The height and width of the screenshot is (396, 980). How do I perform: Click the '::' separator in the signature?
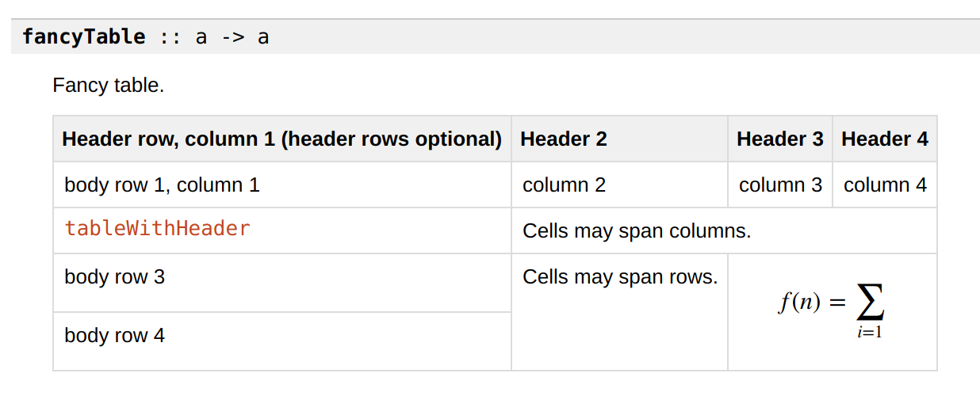coord(170,36)
